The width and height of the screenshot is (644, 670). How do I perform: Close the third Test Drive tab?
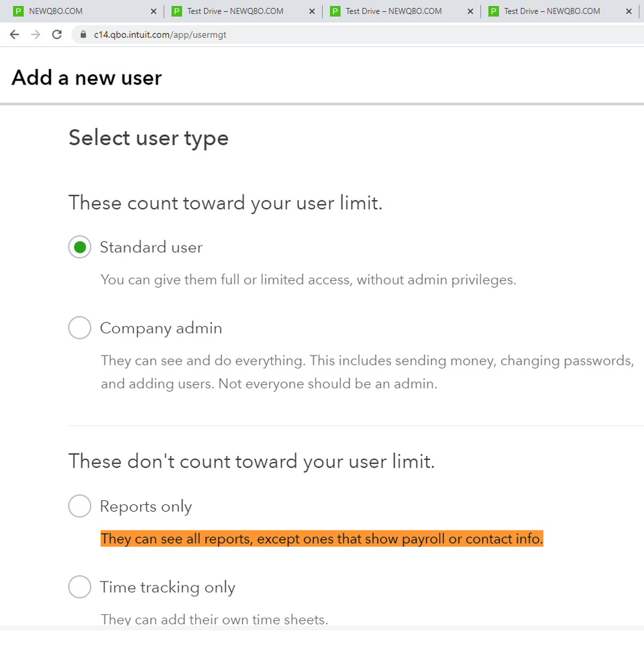tap(470, 11)
